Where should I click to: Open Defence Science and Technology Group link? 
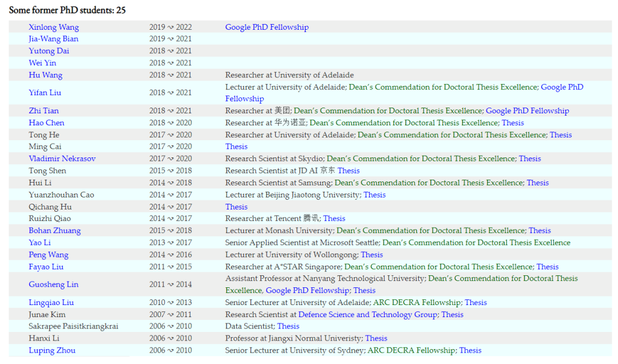coord(368,315)
